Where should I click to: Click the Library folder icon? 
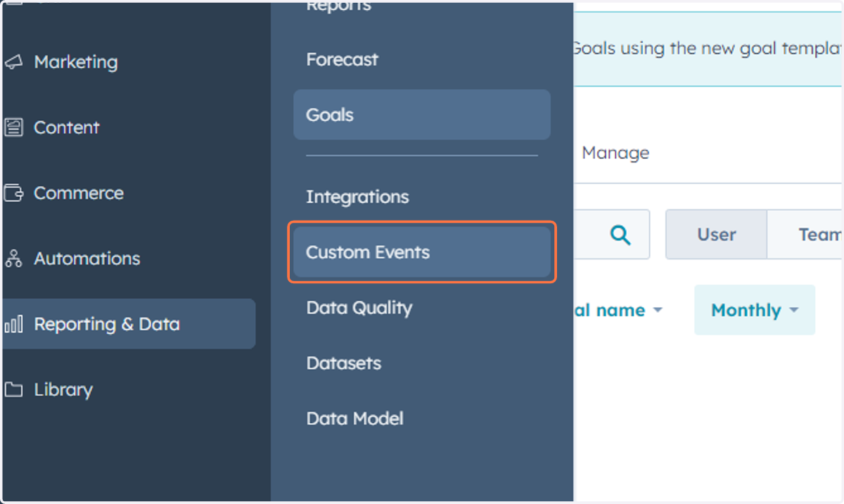(13, 389)
